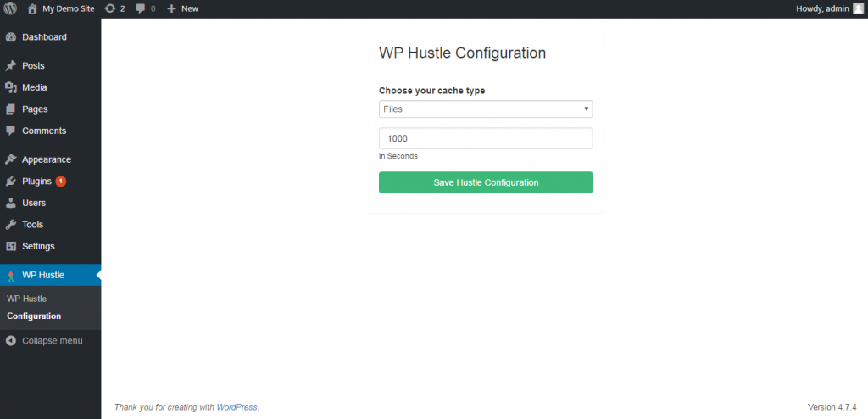
Task: Click the WP Hustle runner icon
Action: point(10,276)
